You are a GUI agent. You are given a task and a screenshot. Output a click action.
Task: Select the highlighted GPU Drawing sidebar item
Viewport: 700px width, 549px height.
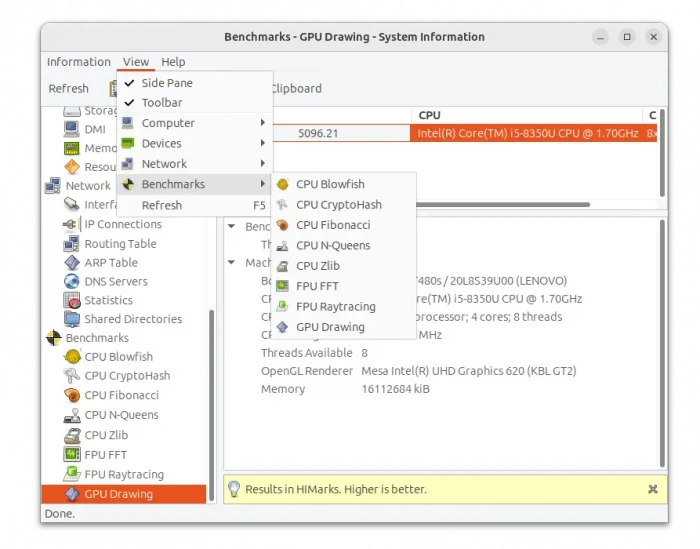(x=124, y=494)
